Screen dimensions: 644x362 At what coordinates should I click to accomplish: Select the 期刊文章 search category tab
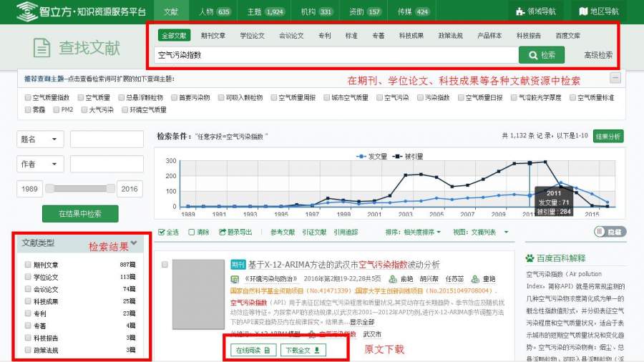click(x=213, y=36)
